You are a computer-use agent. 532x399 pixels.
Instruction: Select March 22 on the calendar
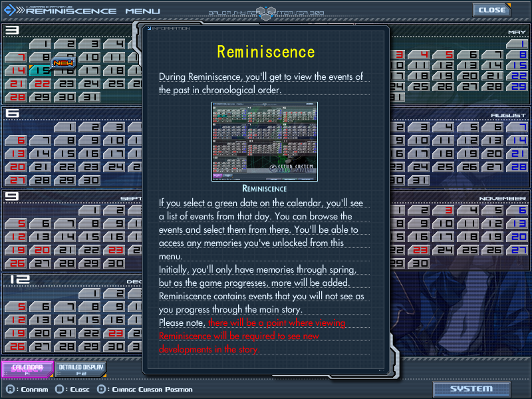coord(40,84)
